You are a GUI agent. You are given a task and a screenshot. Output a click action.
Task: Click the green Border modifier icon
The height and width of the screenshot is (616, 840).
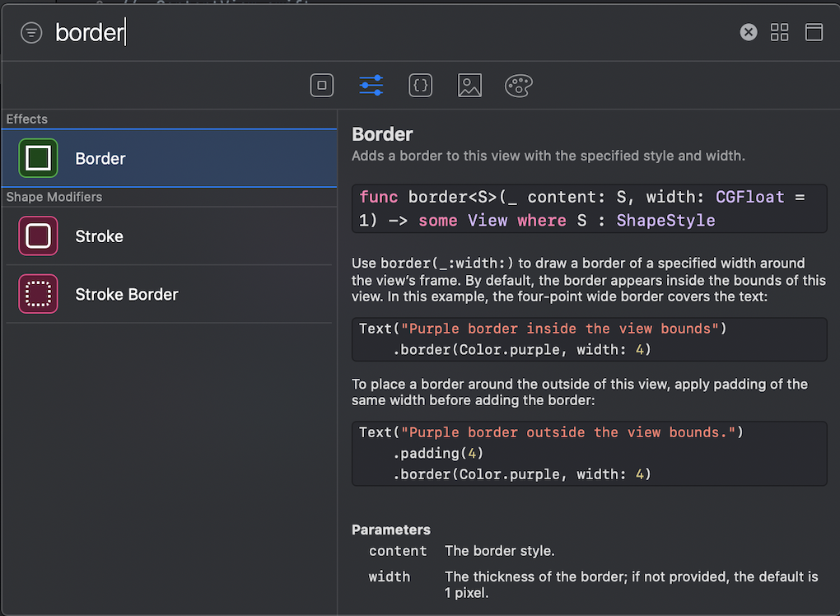[38, 158]
